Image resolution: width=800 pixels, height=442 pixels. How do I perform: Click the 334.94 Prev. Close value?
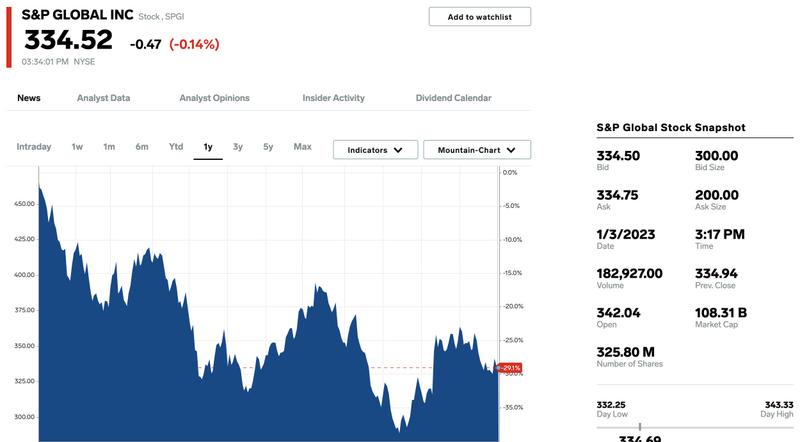[x=716, y=274]
